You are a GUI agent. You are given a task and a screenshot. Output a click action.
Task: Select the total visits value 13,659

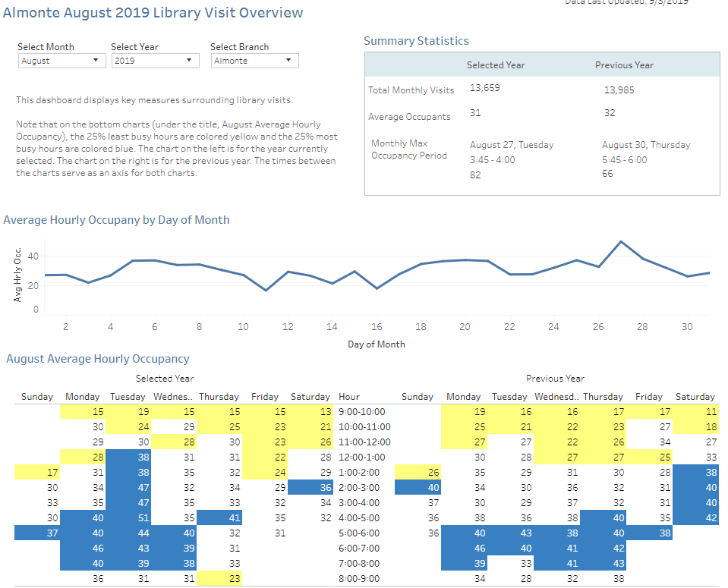point(485,88)
